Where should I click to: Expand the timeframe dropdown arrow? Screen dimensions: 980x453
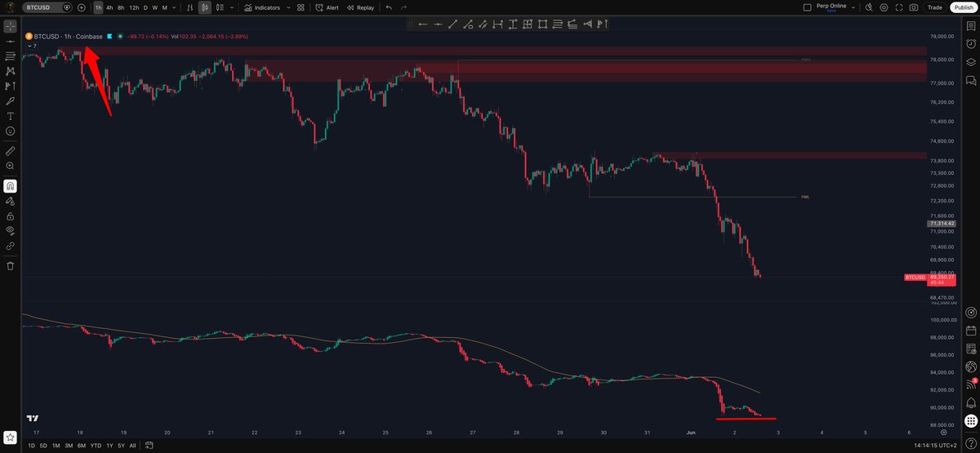coord(173,7)
